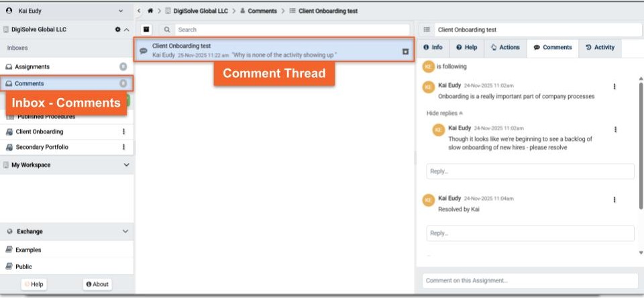Screen dimensions: 644x298
Task: Open Secondary Portfolio options menu
Action: click(x=123, y=147)
